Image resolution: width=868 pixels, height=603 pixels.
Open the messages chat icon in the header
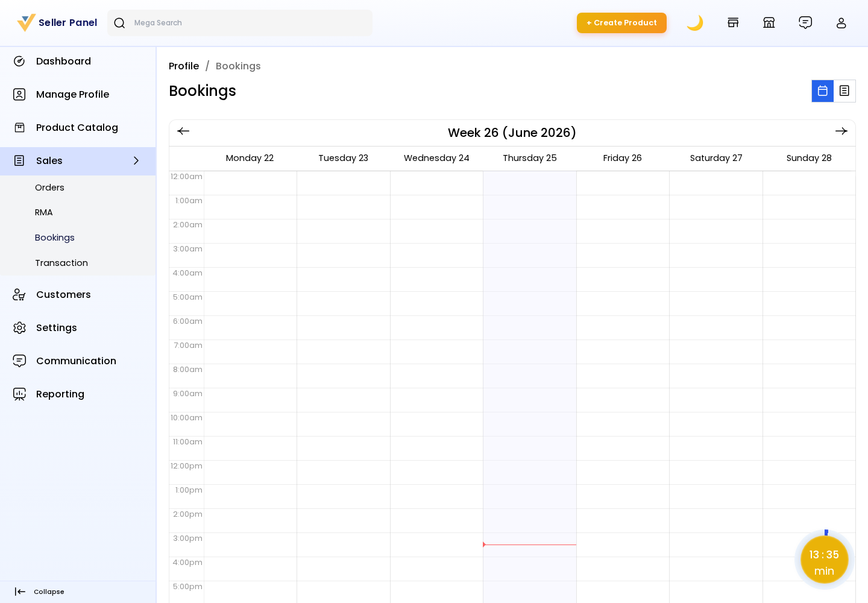(805, 23)
